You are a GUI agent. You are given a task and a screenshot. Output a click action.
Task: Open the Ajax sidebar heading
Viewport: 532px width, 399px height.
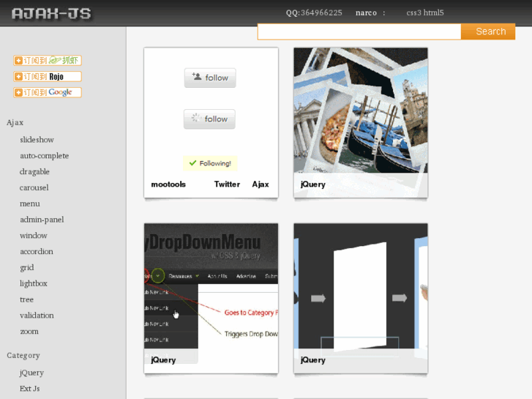(x=15, y=122)
